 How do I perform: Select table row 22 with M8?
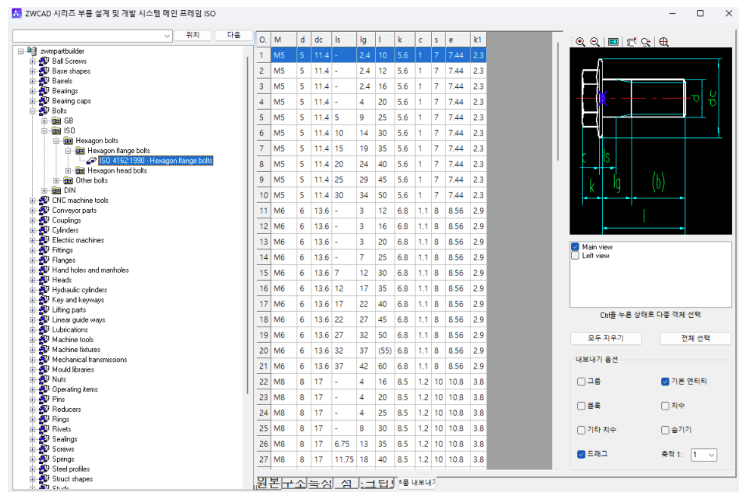click(x=372, y=382)
